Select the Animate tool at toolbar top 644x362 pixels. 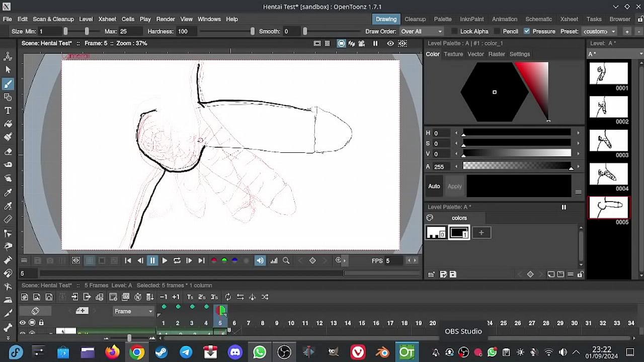coord(8,56)
